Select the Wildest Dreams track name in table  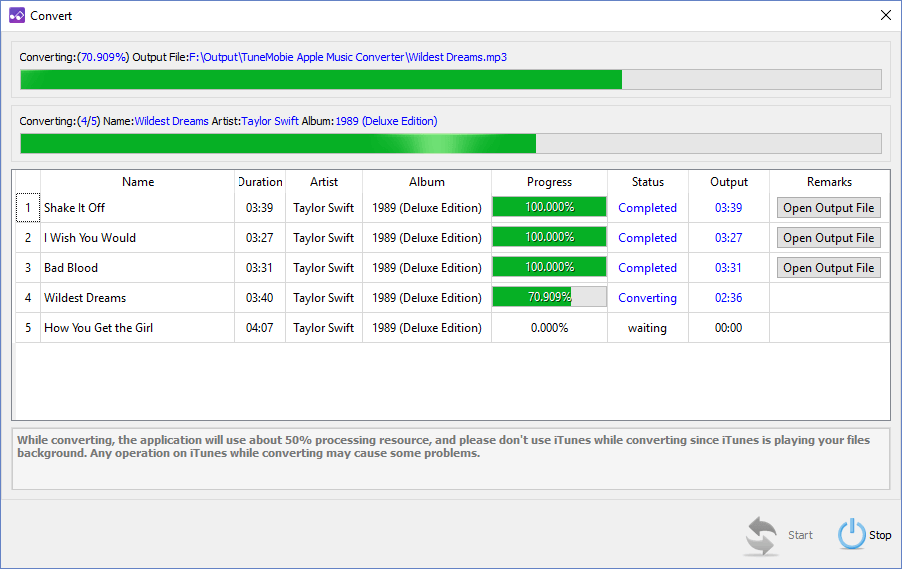coord(85,297)
